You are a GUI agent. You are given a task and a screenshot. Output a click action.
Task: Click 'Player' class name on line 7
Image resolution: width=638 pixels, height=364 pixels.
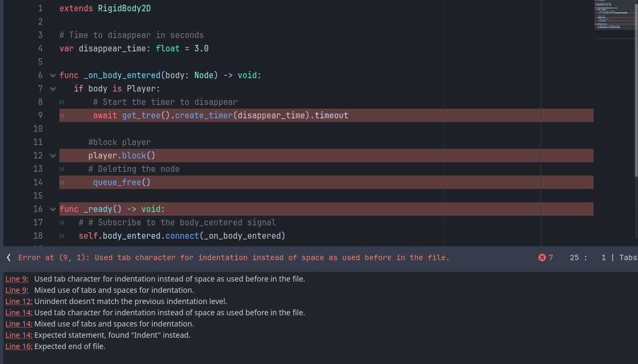[x=142, y=89]
